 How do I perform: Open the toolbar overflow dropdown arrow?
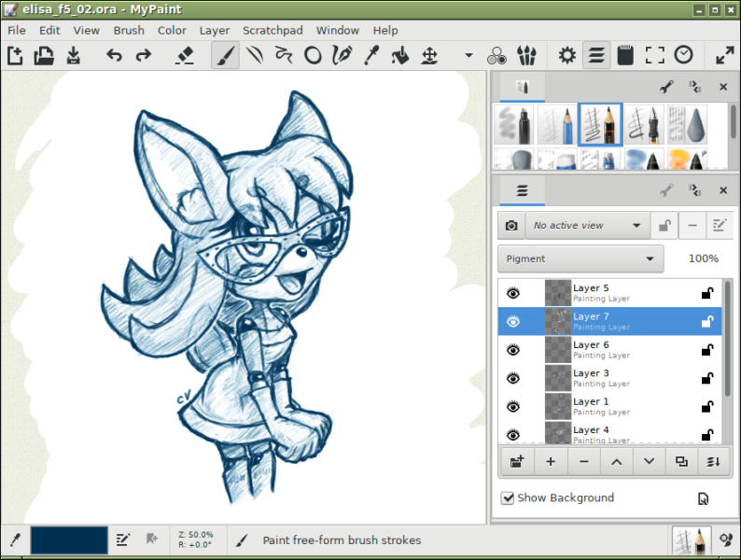468,55
